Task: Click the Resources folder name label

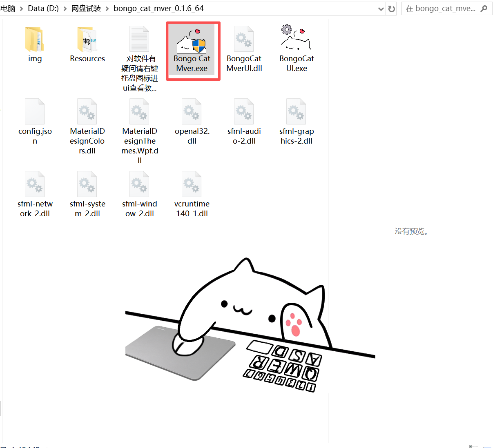Action: point(87,59)
